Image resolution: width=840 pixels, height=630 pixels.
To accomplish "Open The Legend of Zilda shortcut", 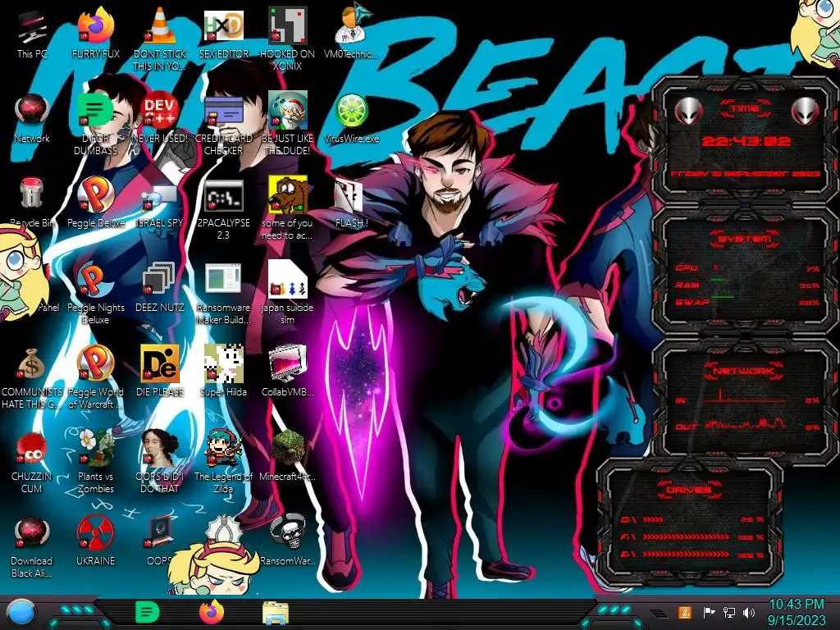I will pyautogui.click(x=224, y=462).
